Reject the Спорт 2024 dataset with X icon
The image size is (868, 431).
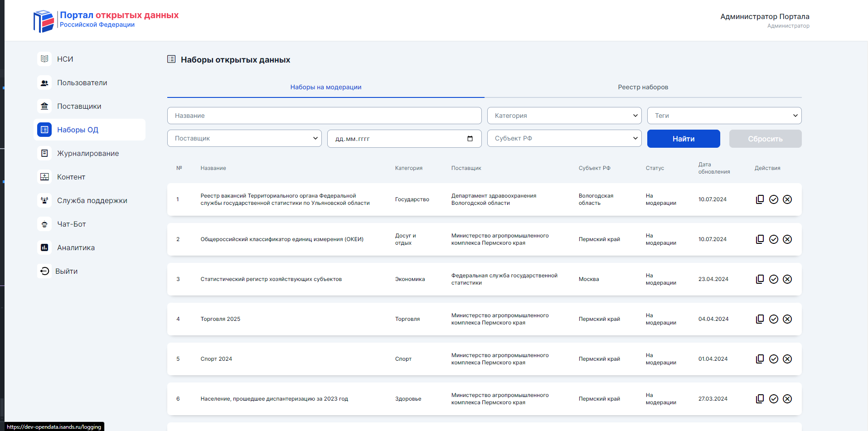pos(787,359)
